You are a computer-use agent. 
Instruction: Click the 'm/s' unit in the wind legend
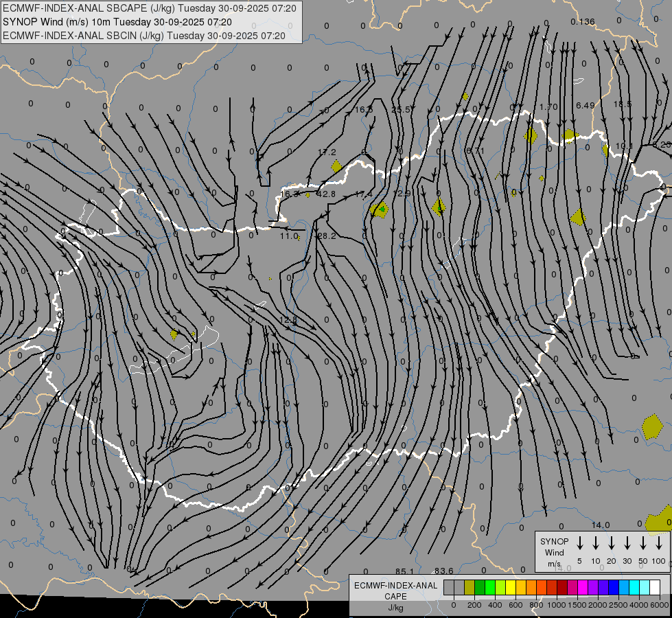pyautogui.click(x=554, y=564)
